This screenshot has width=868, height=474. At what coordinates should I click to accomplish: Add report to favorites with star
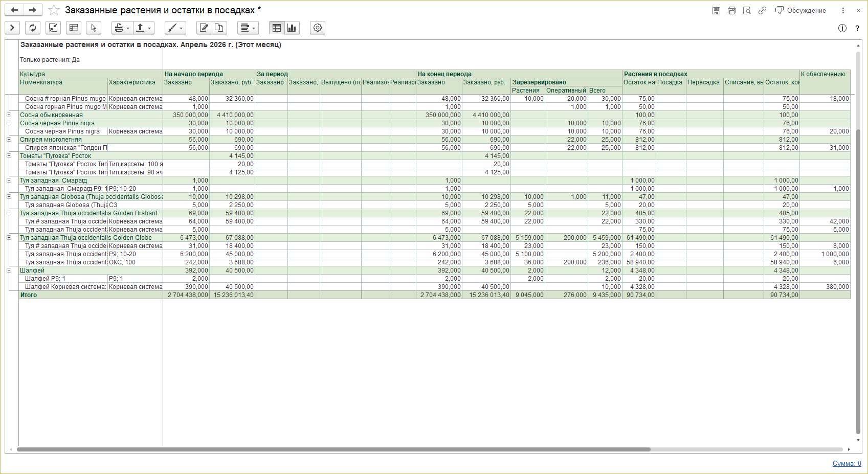point(54,10)
